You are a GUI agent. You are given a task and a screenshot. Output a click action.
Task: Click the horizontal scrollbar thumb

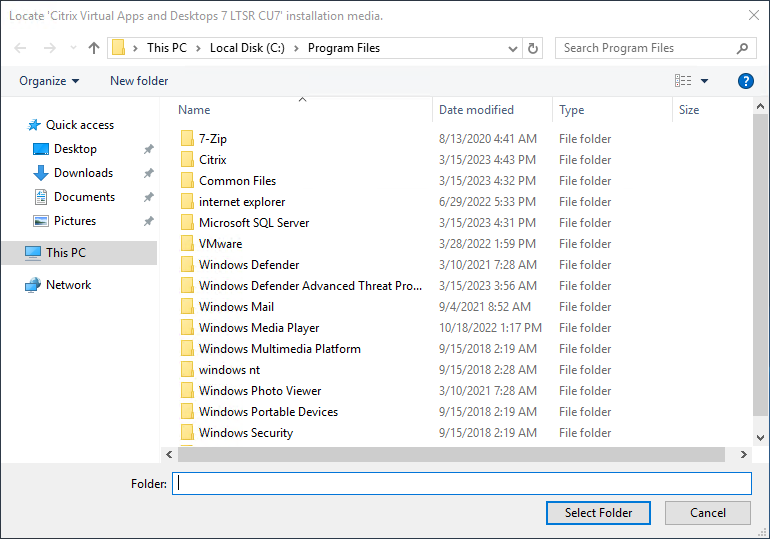[x=451, y=455]
